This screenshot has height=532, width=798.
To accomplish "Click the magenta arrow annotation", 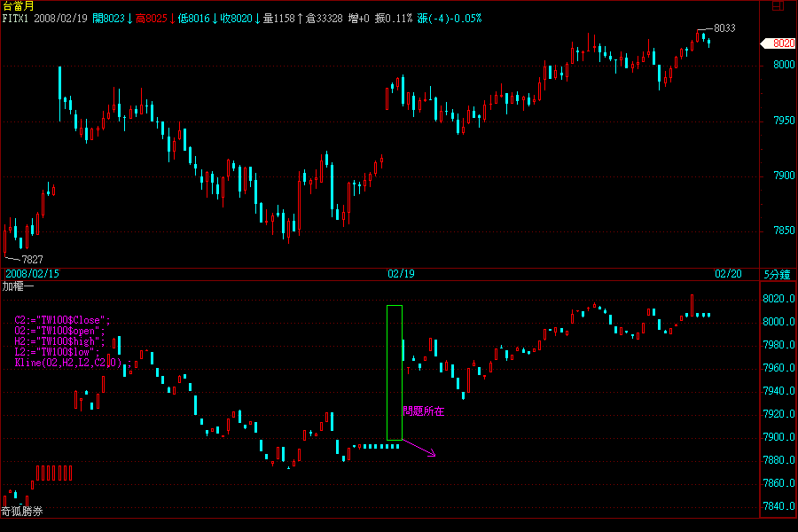I will click(x=419, y=450).
